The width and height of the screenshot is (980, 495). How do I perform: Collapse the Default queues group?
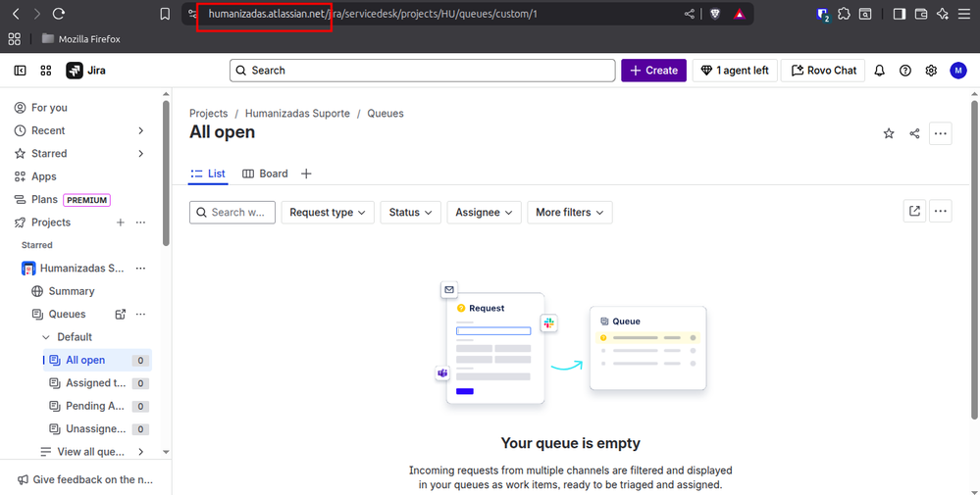(x=46, y=337)
